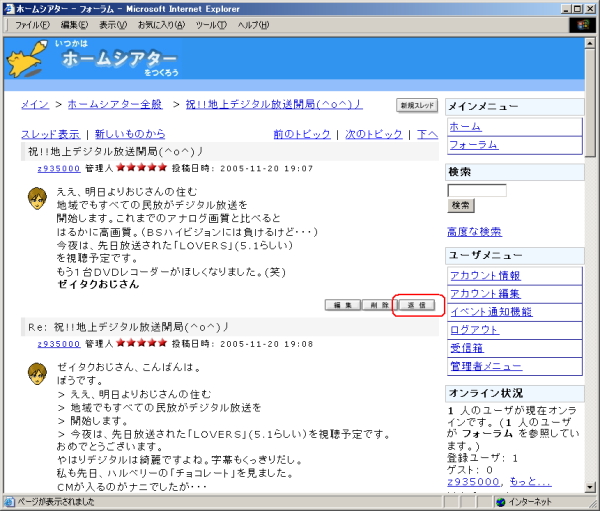This screenshot has width=600, height=511.
Task: Open 受信箱 inbox link
Action: point(467,348)
